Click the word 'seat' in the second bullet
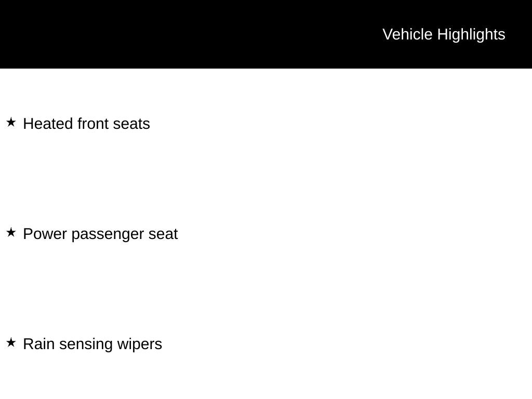Screen dimensions: 532x399 [163, 234]
